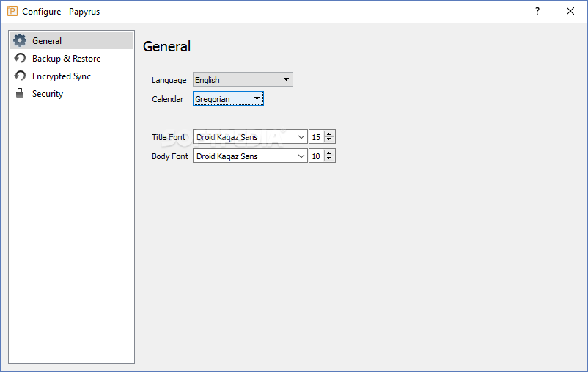588x372 pixels.
Task: Select the General section label
Action: [x=47, y=41]
